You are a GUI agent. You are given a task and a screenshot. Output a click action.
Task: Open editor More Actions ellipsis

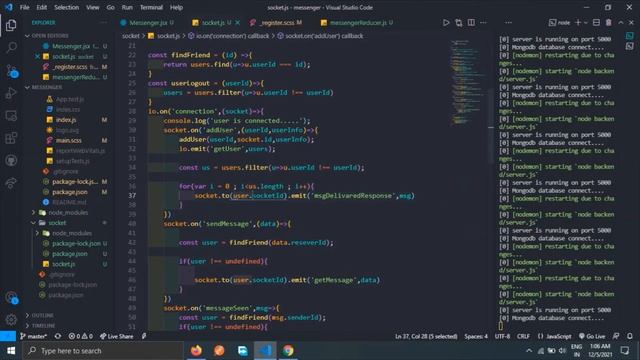click(x=483, y=23)
